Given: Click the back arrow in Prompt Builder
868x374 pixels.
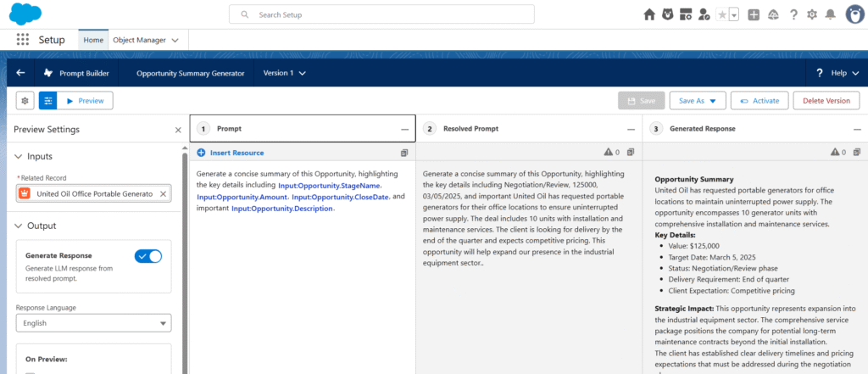Looking at the screenshot, I should coord(20,73).
